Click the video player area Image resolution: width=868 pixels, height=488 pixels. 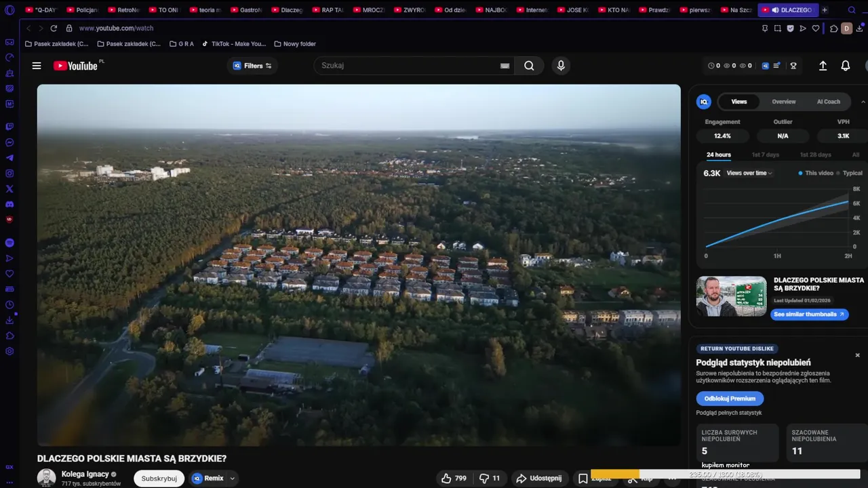tap(359, 265)
